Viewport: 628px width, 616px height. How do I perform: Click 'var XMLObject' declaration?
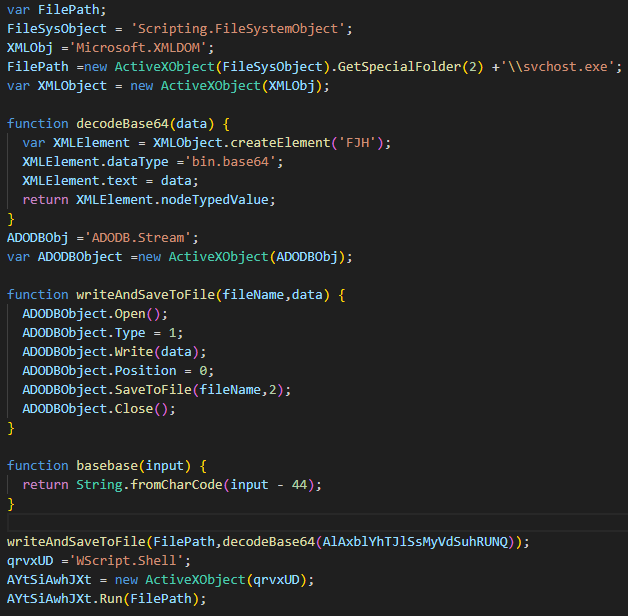[57, 86]
